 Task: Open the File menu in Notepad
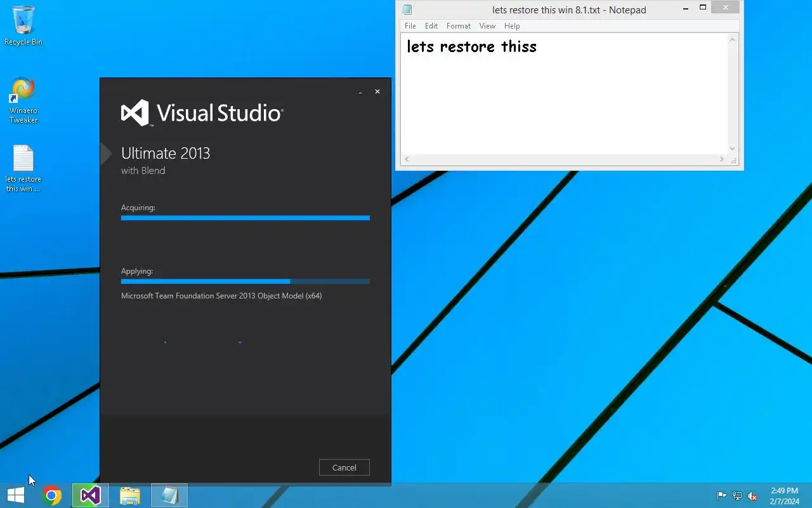(410, 26)
